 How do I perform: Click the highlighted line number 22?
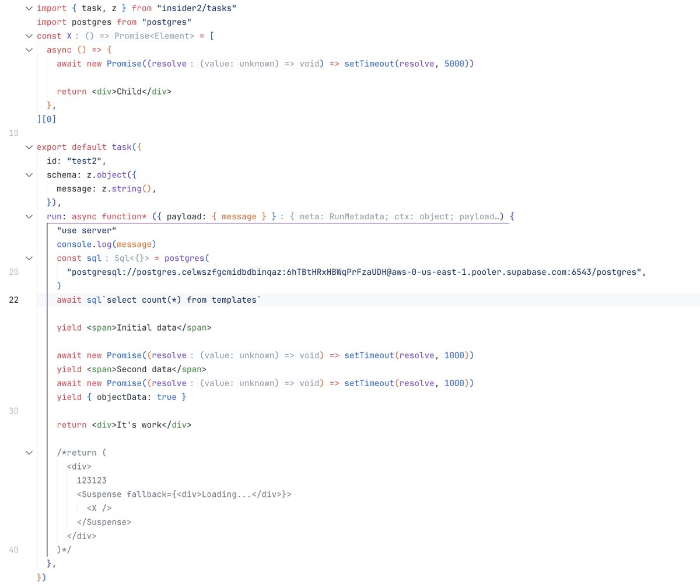point(13,300)
